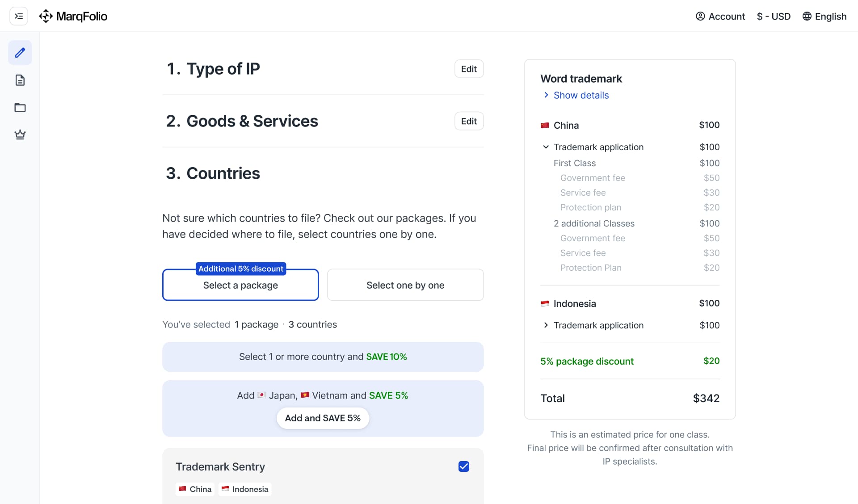Screen dimensions: 858x504
Task: Click the China tag under Trademark Sentry
Action: 195,489
